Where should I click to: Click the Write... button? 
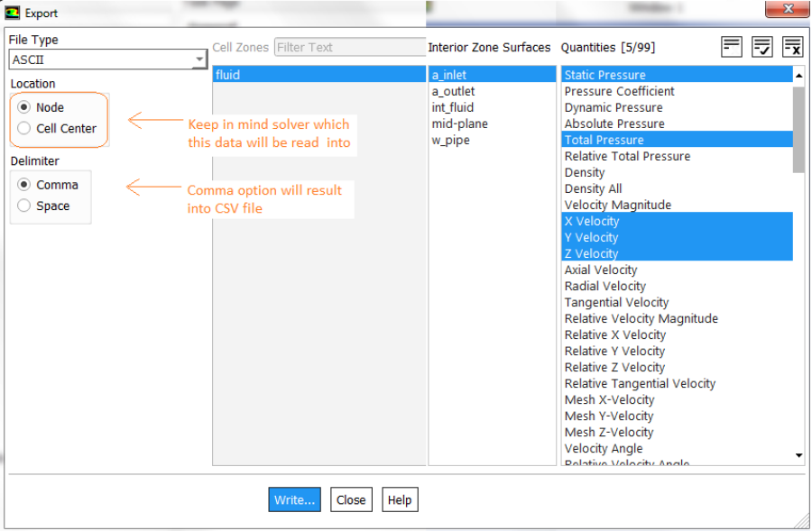click(x=294, y=499)
